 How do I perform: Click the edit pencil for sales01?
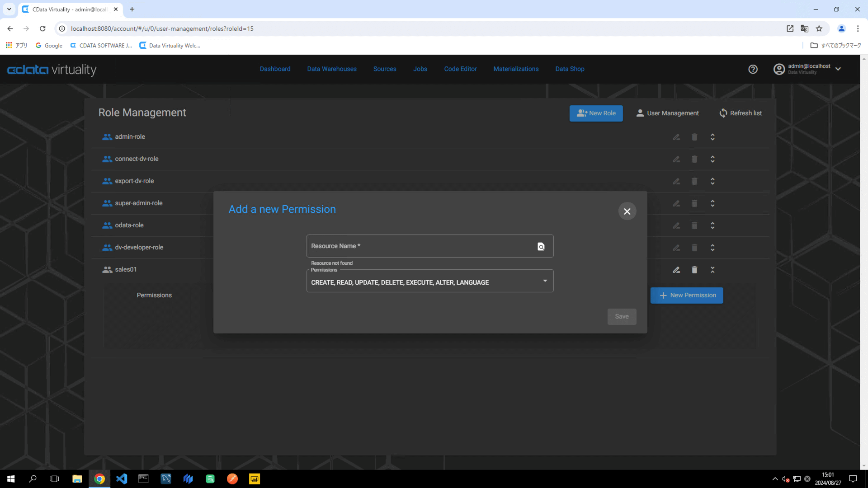click(676, 270)
